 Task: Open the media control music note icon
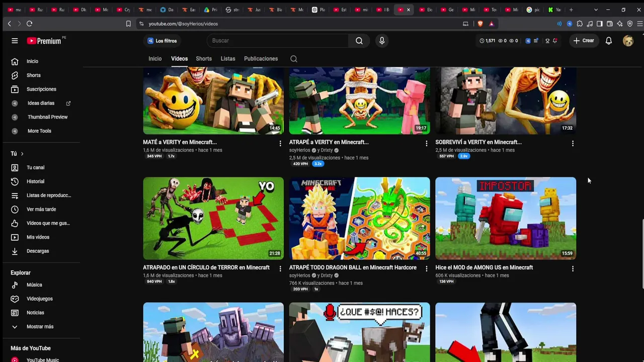tap(590, 24)
